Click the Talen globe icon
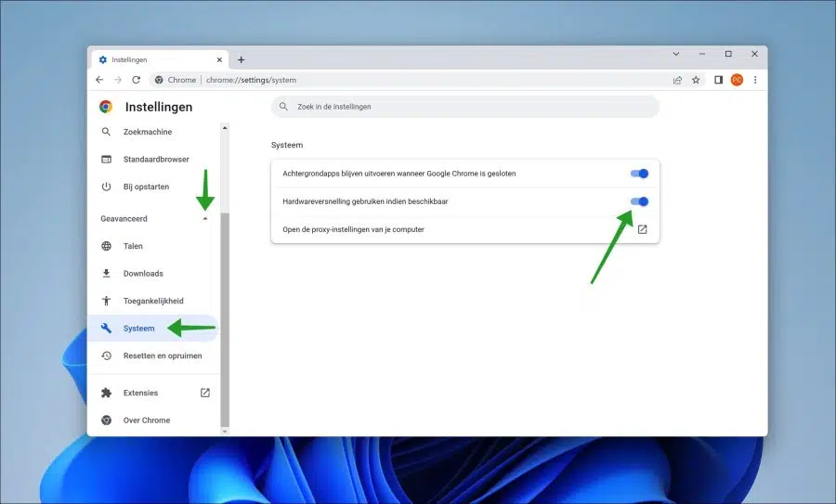836x504 pixels. (x=106, y=246)
